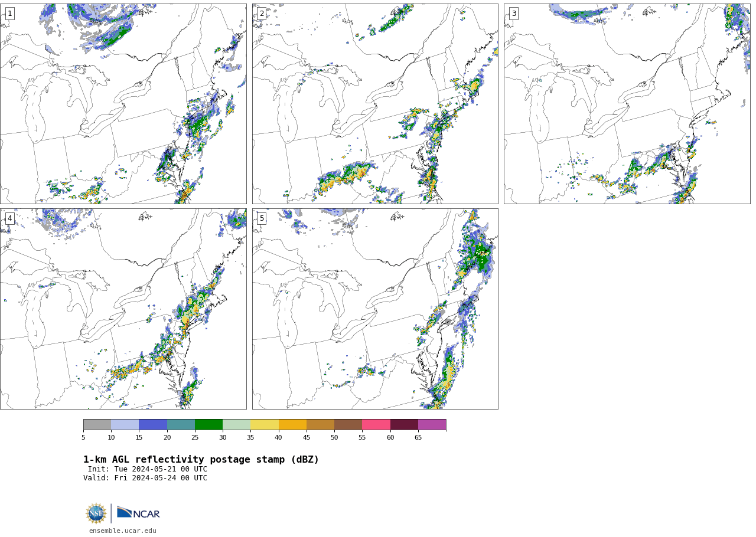756x537 pixels.
Task: Open ensemble member 3 reflectivity map
Action: [x=627, y=104]
